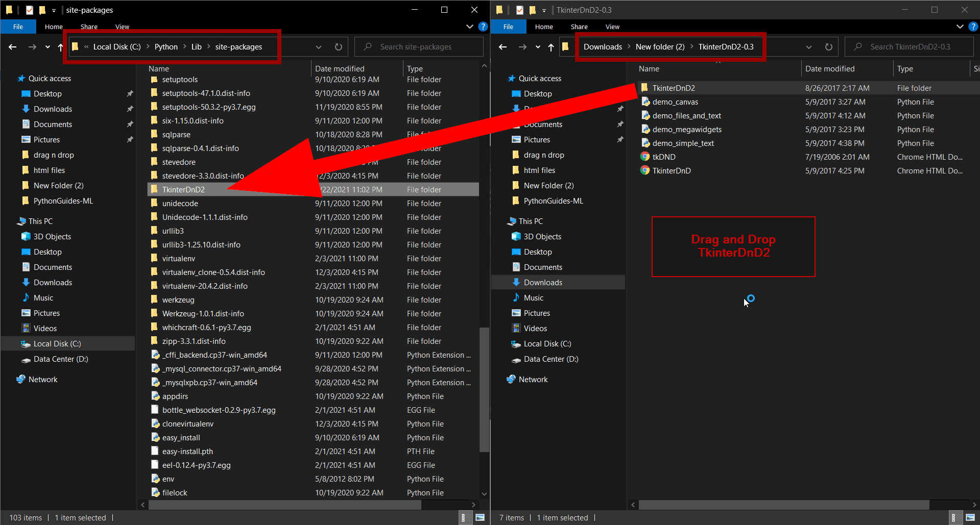Click the vertical scrollbar thumb in site-packages list

[x=484, y=389]
